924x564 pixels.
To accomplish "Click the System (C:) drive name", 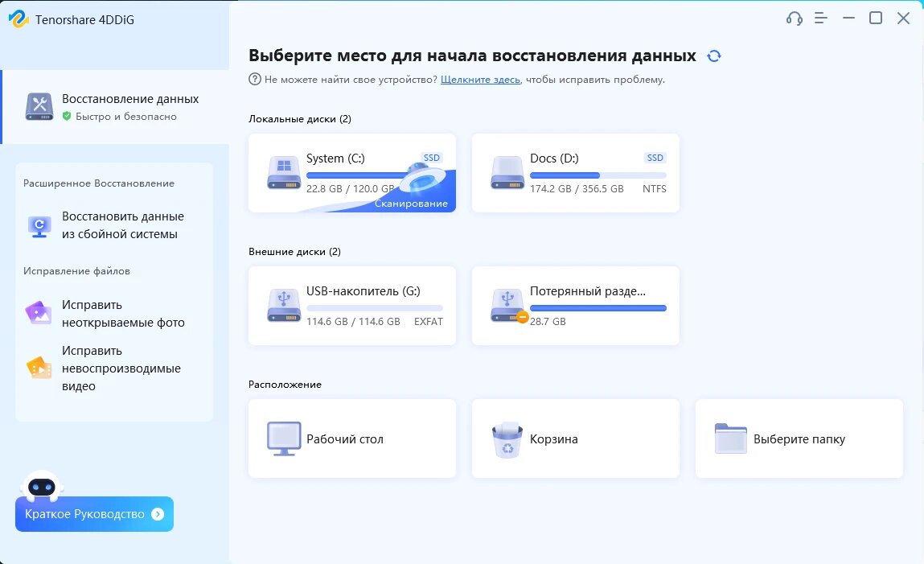I will 335,158.
